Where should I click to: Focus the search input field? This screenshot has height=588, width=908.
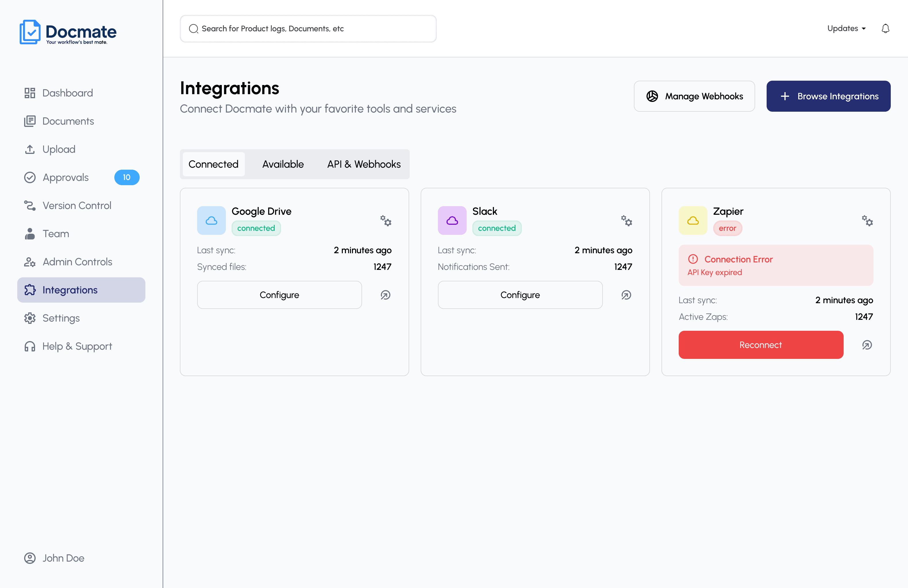point(308,29)
